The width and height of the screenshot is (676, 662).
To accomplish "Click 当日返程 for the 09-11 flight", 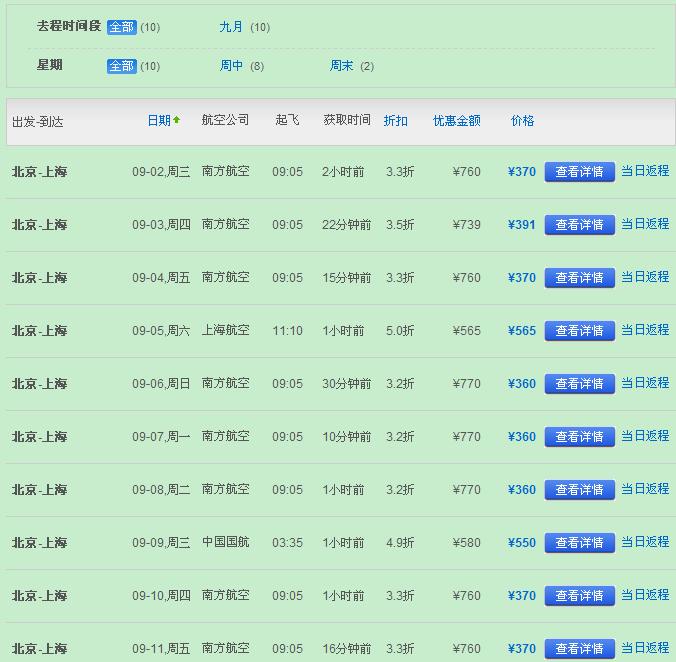I will 645,648.
